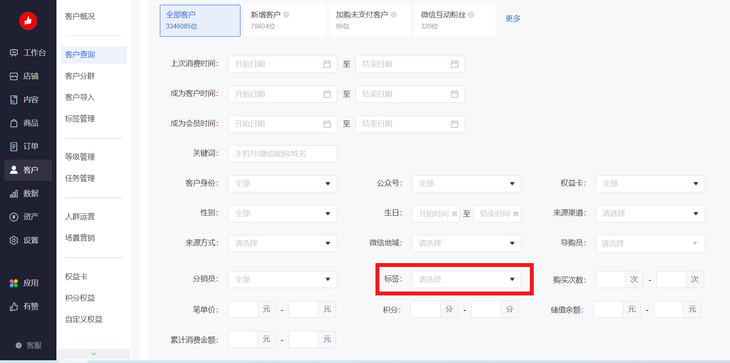Click 购买次数 minimum input

[610, 280]
